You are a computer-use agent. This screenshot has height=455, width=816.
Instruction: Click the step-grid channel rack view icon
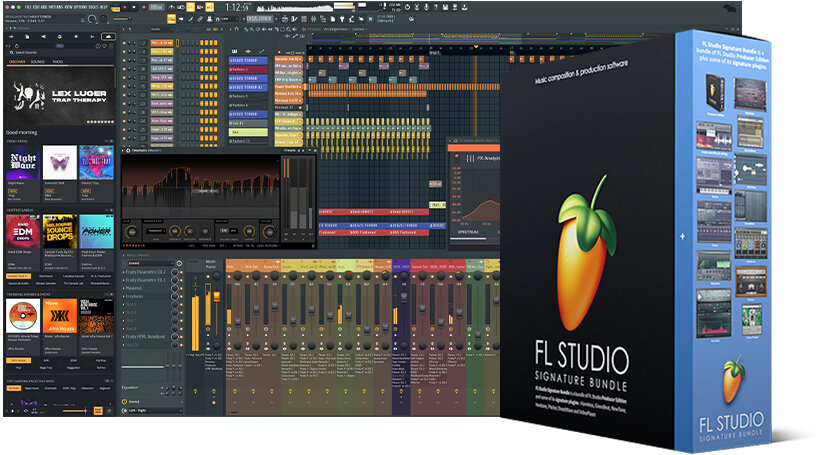tap(304, 19)
